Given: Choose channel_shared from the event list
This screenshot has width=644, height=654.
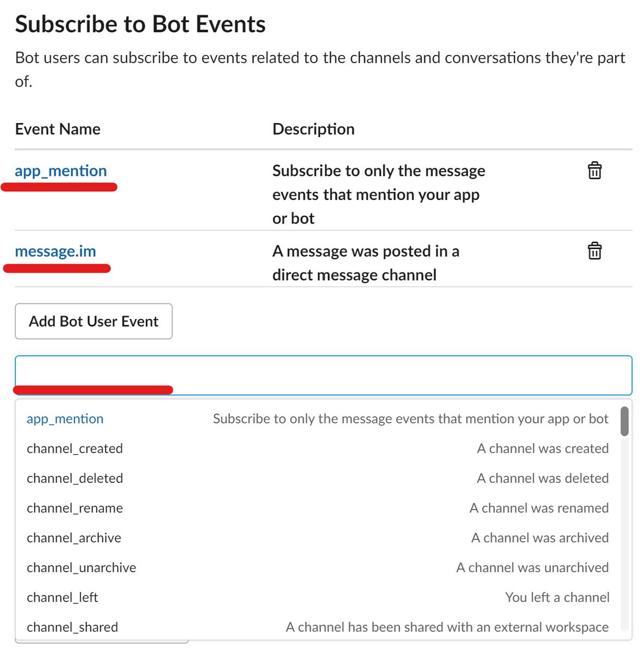Looking at the screenshot, I should (318, 627).
